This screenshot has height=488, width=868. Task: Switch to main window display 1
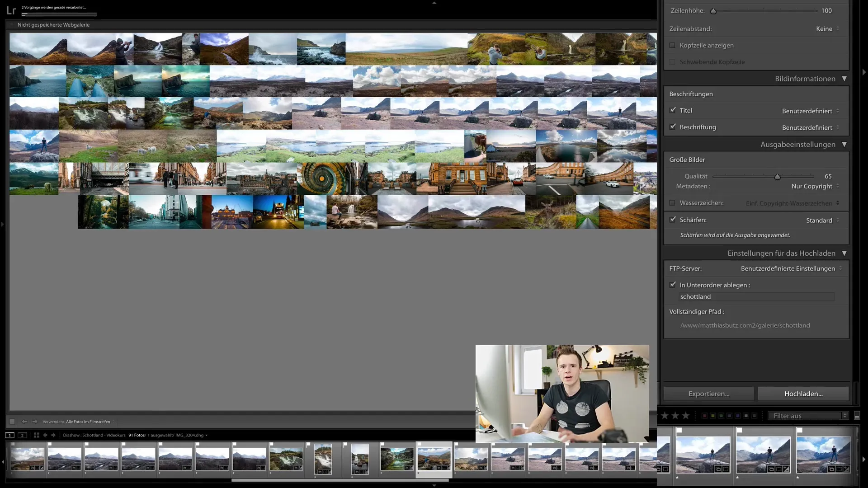point(9,435)
